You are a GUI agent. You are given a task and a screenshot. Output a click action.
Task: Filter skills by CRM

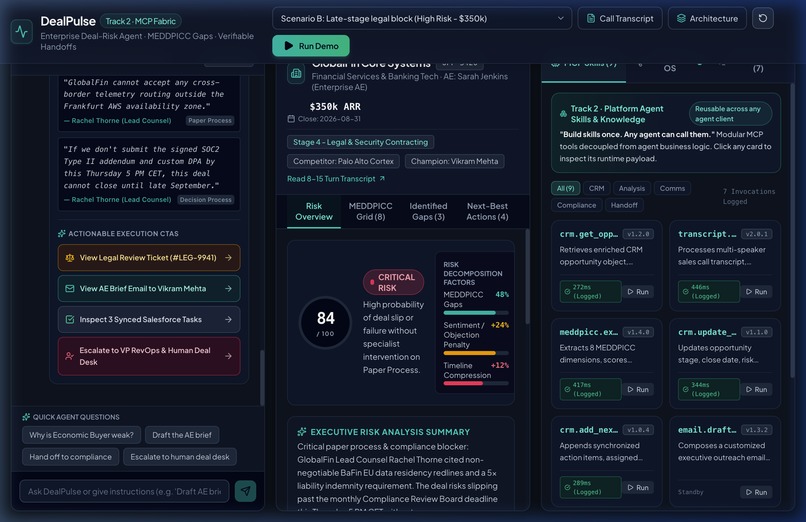pos(596,188)
